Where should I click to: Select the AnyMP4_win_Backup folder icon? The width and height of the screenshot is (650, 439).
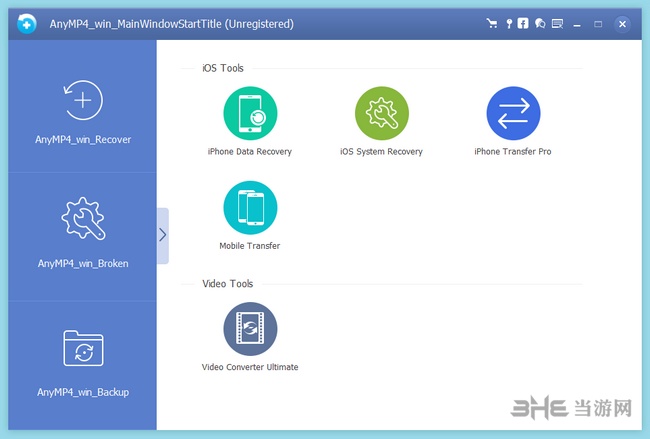pyautogui.click(x=83, y=348)
